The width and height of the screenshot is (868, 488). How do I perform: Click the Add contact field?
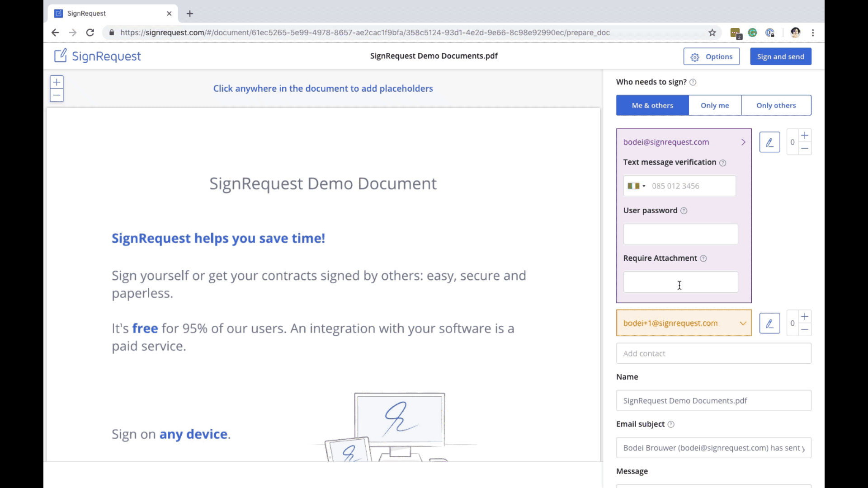pos(713,353)
